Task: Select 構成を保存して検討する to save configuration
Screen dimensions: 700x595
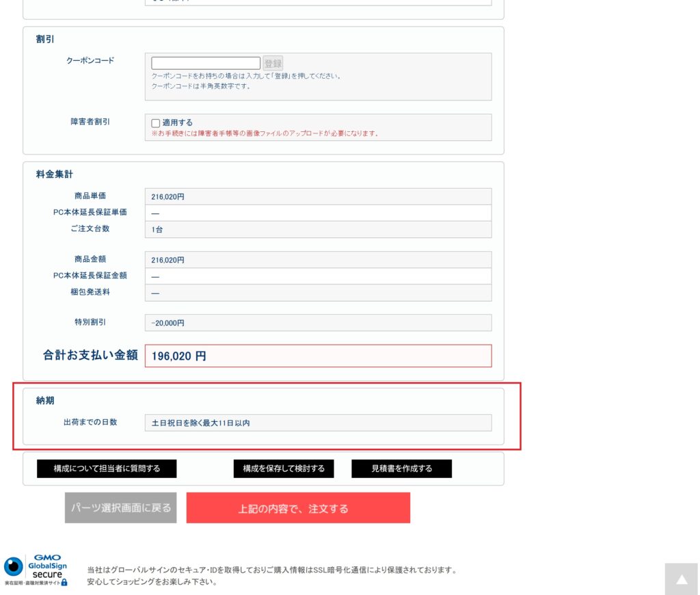Action: pyautogui.click(x=284, y=468)
